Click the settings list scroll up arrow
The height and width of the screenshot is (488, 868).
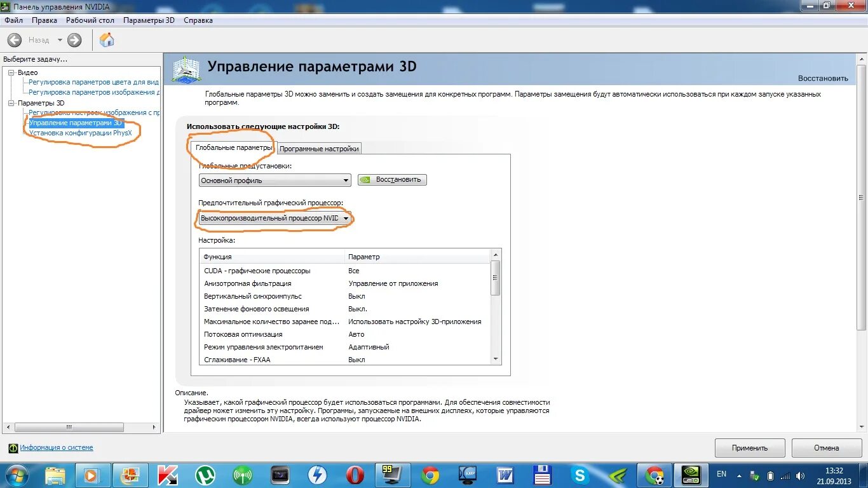[496, 254]
